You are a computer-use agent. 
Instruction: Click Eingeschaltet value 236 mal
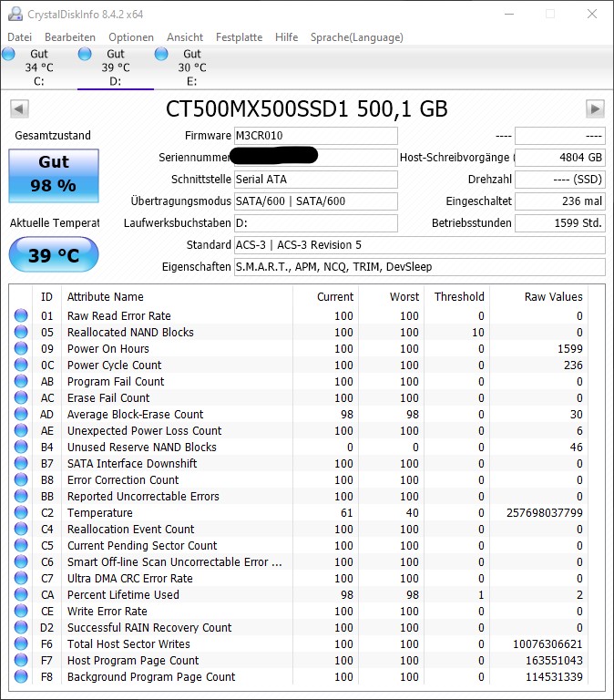click(560, 201)
